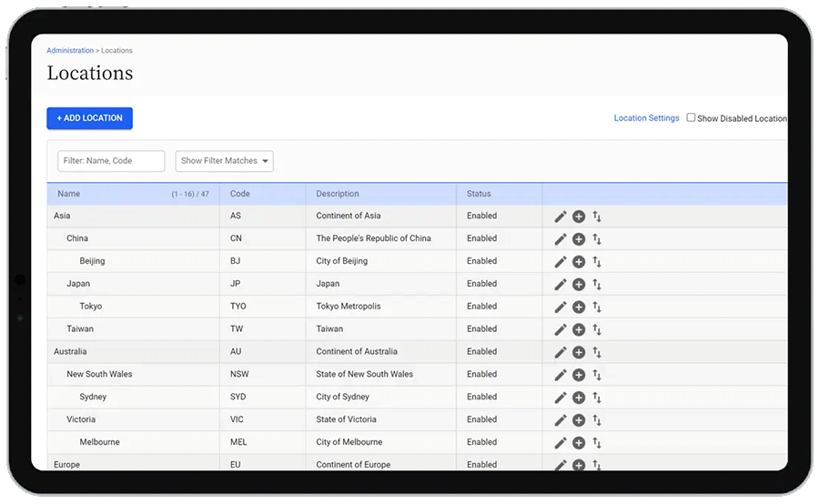This screenshot has width=819, height=504.
Task: Reorder Sydney using the arrows icon
Action: (596, 398)
